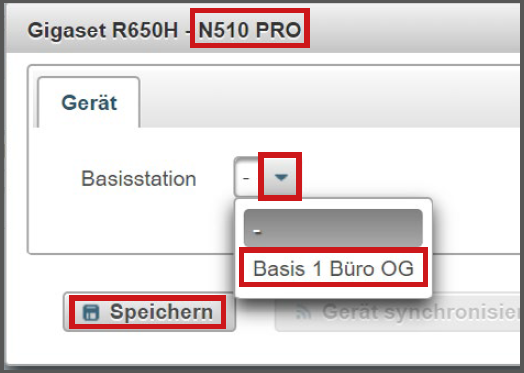The image size is (524, 373).
Task: Click the Basisstation field label
Action: coord(139,178)
